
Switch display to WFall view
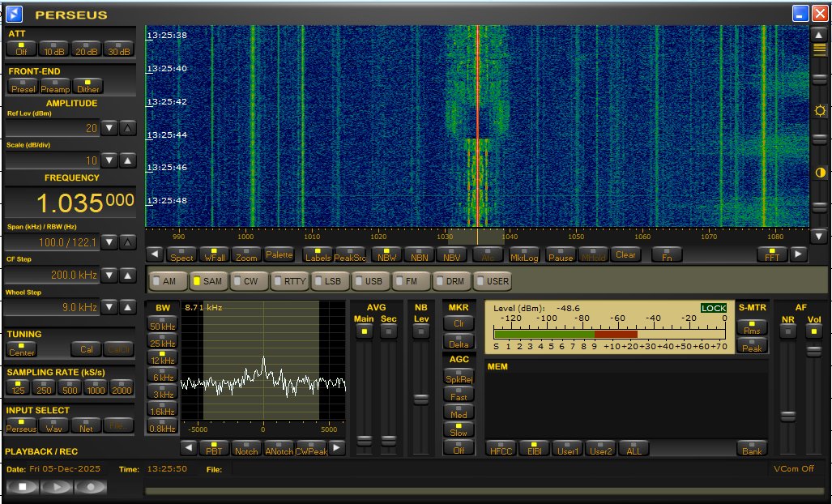click(x=215, y=254)
